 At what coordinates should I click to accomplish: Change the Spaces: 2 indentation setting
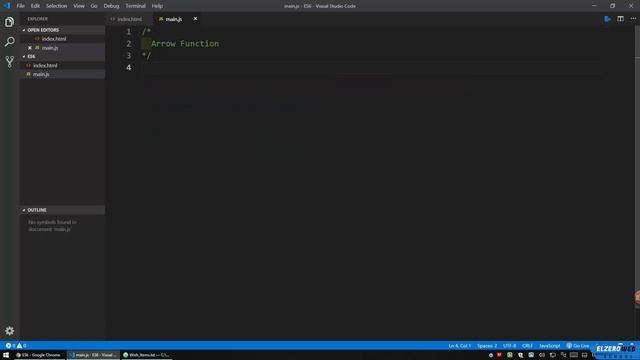[x=487, y=346]
